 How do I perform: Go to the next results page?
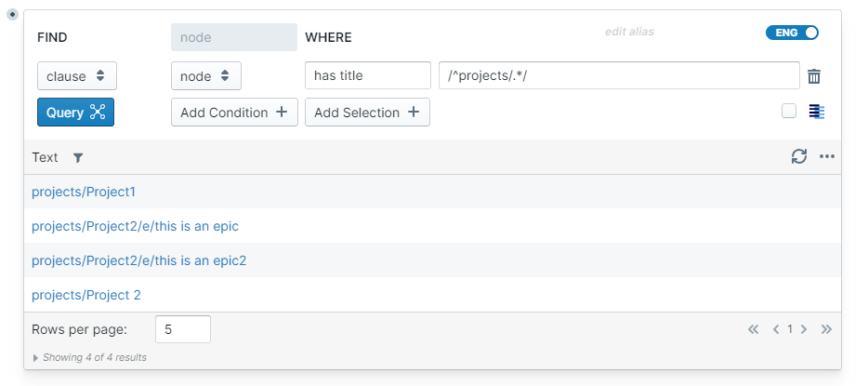(804, 329)
